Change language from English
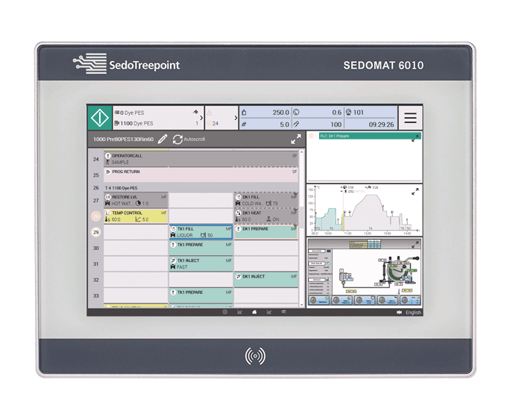Viewport: 507px width, 420px height. pyautogui.click(x=413, y=313)
